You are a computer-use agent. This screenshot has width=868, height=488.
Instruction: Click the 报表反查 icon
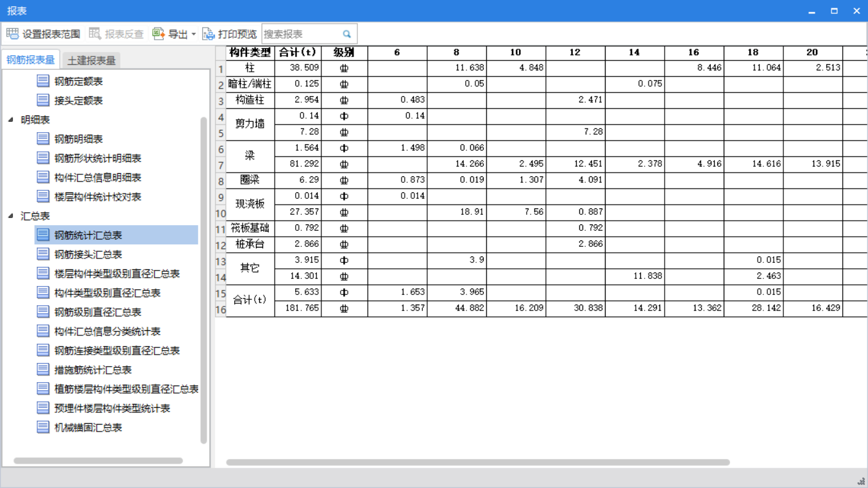tap(95, 34)
